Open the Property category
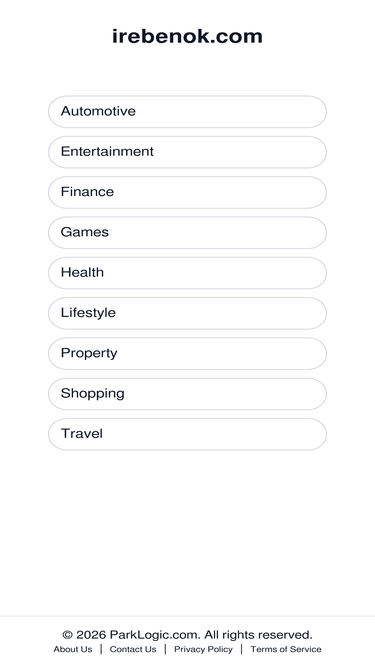This screenshot has width=375, height=667. [187, 353]
